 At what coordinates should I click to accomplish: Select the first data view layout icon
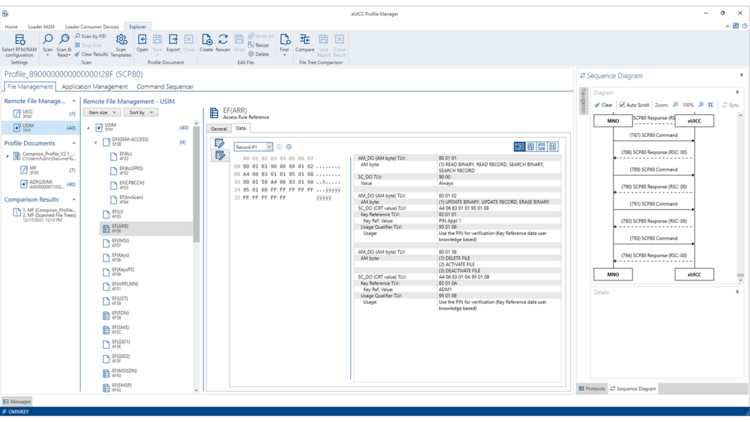point(519,147)
